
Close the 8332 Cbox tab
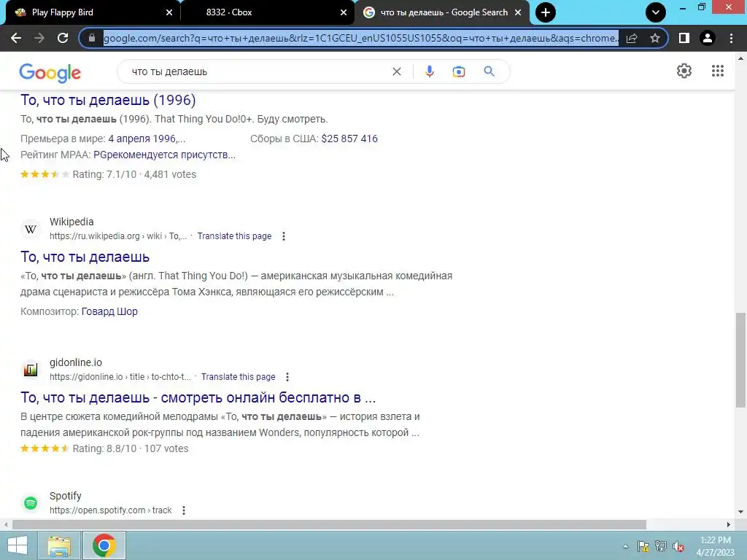[344, 12]
